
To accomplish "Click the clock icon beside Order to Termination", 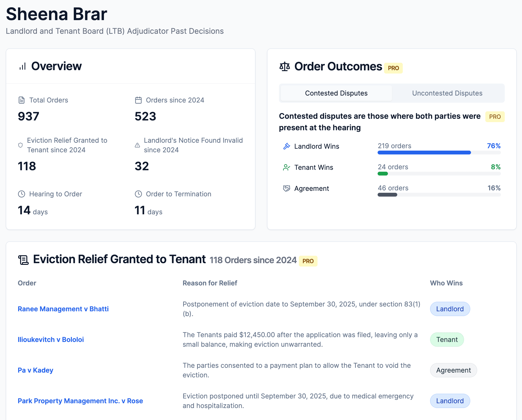I will [x=138, y=194].
